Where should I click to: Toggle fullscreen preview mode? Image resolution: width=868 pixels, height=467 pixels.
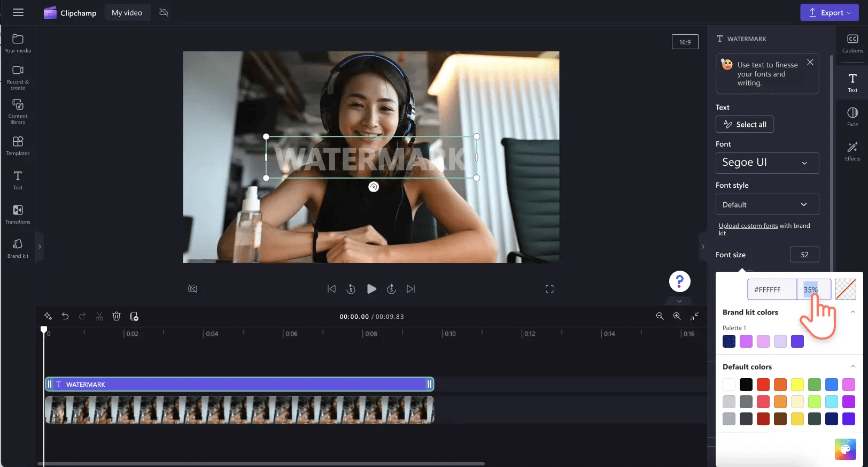(x=549, y=289)
